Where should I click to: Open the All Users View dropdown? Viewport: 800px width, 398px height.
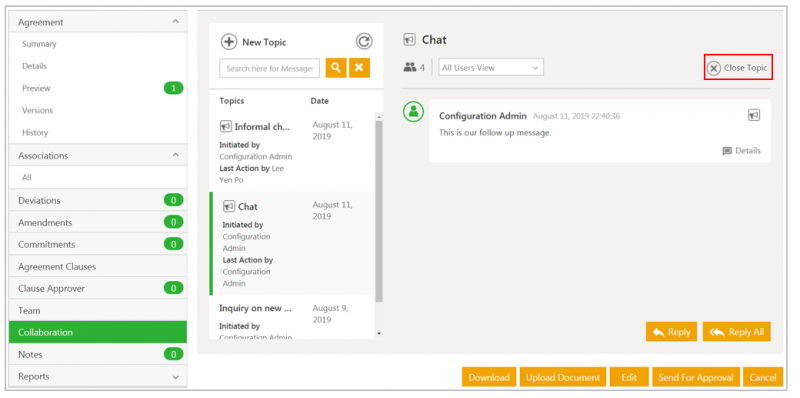click(491, 67)
